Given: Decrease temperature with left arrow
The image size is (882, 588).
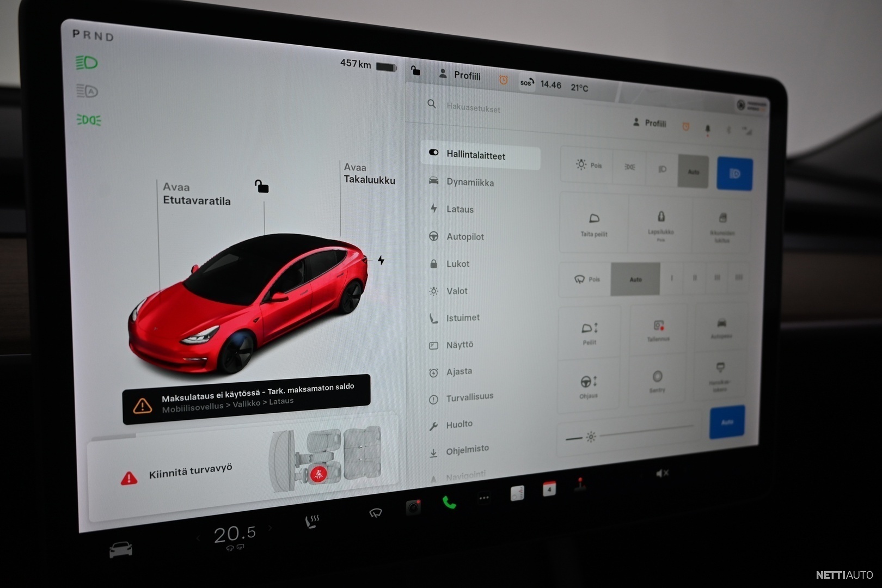Looking at the screenshot, I should 198,538.
